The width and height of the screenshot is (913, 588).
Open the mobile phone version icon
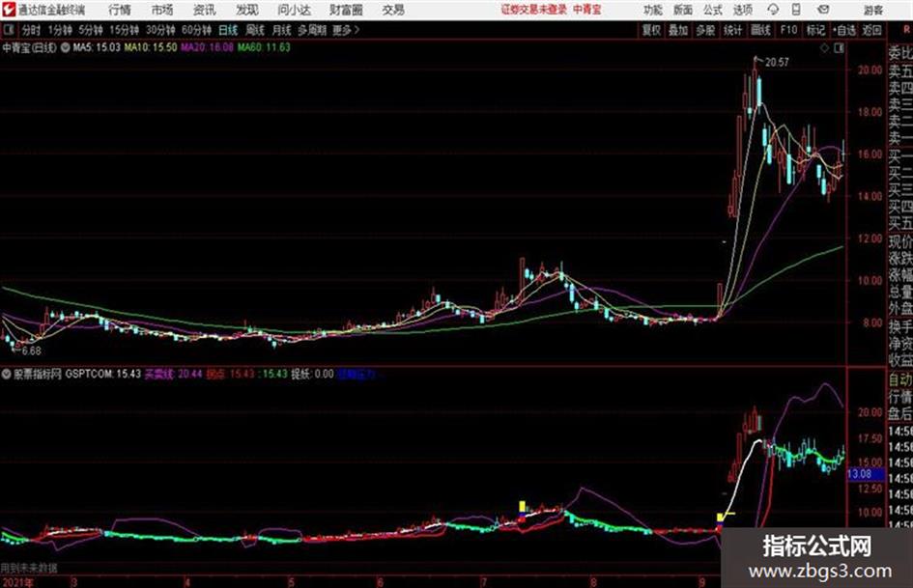[796, 10]
